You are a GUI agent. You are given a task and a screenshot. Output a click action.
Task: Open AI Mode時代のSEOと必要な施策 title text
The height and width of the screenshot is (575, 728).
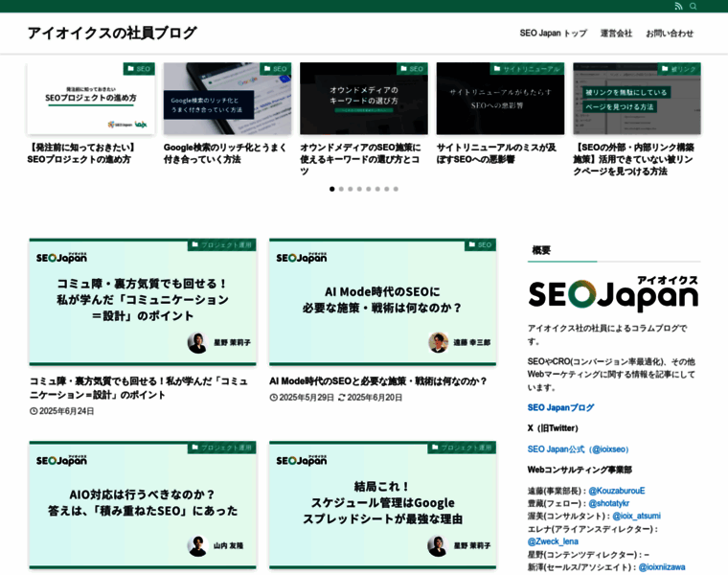378,381
